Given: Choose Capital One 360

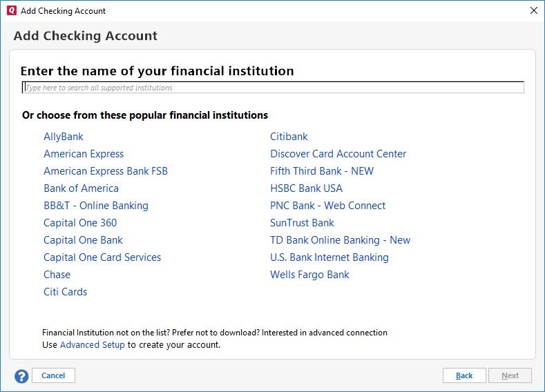Looking at the screenshot, I should pyautogui.click(x=80, y=223).
